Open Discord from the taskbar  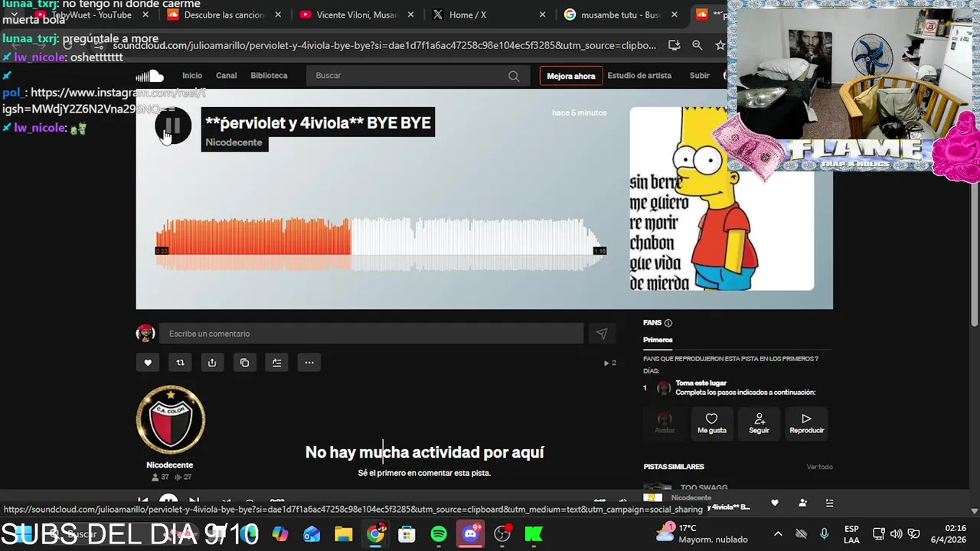coord(471,534)
